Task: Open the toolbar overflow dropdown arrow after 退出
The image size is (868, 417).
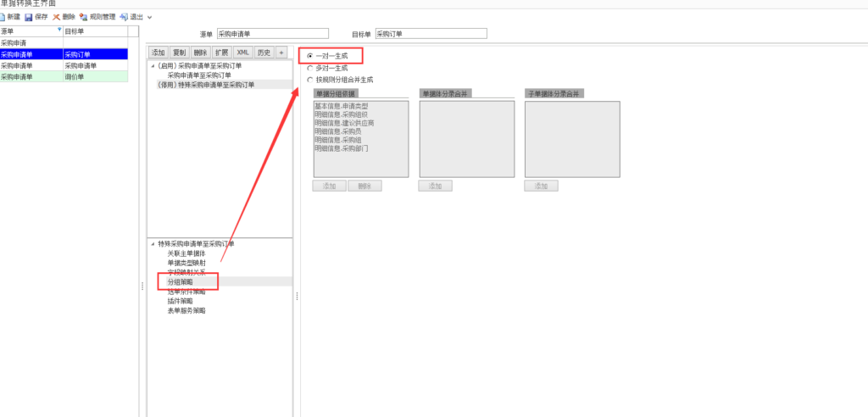Action: pos(150,17)
